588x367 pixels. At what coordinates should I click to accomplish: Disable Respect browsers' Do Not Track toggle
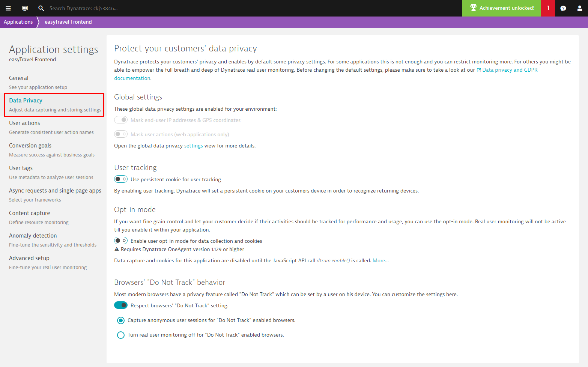point(121,305)
